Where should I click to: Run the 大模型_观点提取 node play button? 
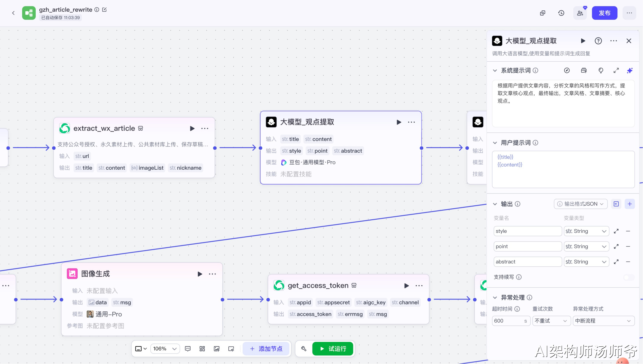coord(399,122)
